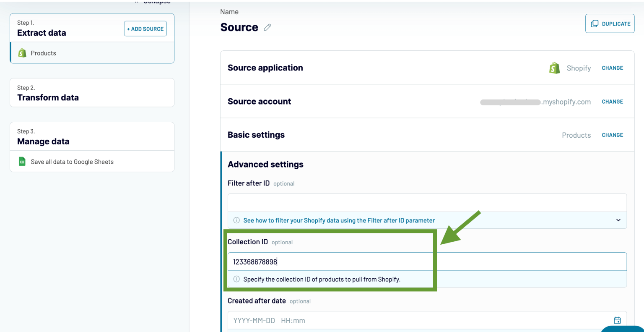Screen dimensions: 644x332
Task: Click DUPLICATE to copy this source
Action: pyautogui.click(x=610, y=24)
